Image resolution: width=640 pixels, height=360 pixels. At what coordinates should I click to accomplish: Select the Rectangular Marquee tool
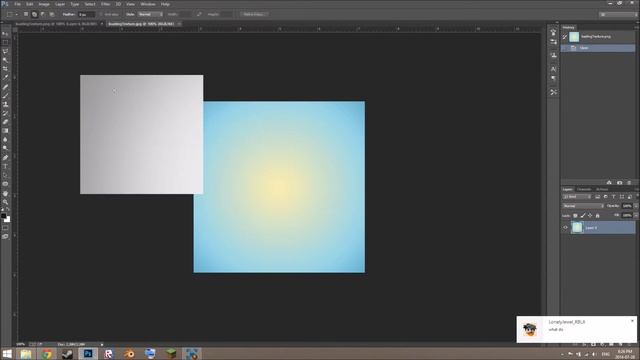pos(5,42)
